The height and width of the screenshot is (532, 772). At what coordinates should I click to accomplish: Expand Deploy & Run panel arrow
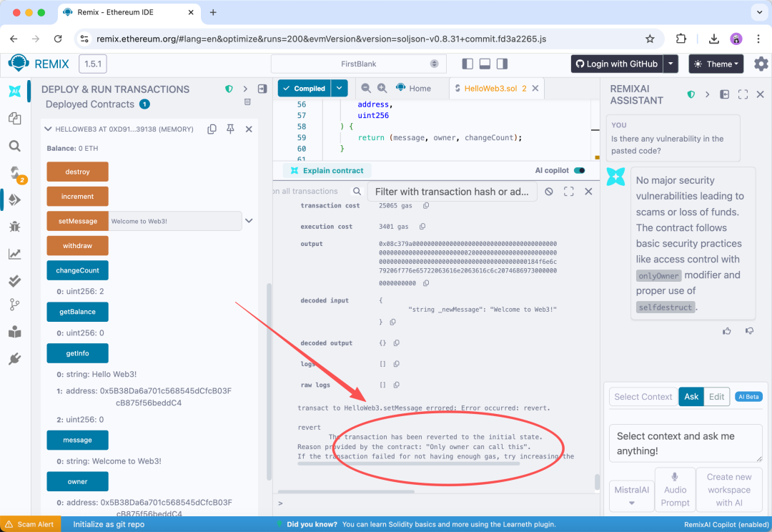[x=245, y=89]
